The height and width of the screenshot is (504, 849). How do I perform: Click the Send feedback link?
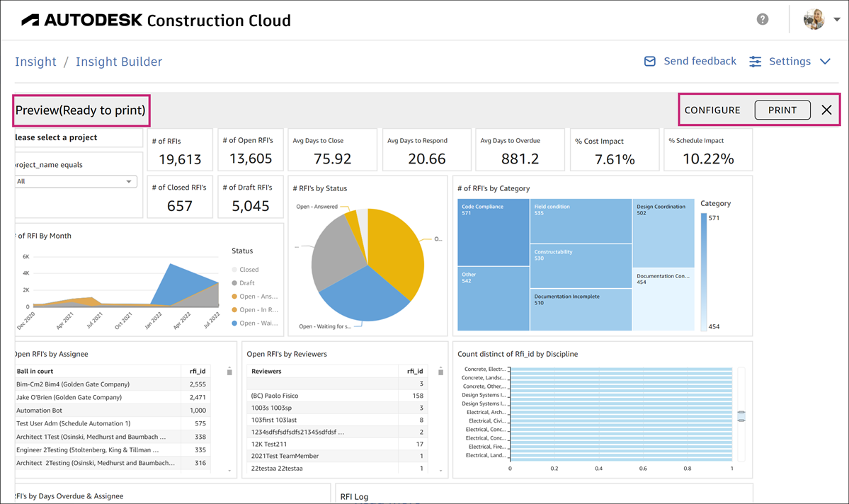700,61
